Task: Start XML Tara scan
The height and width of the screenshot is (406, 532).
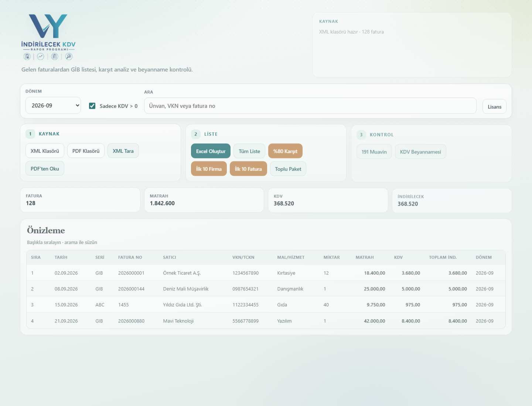Action: (123, 151)
